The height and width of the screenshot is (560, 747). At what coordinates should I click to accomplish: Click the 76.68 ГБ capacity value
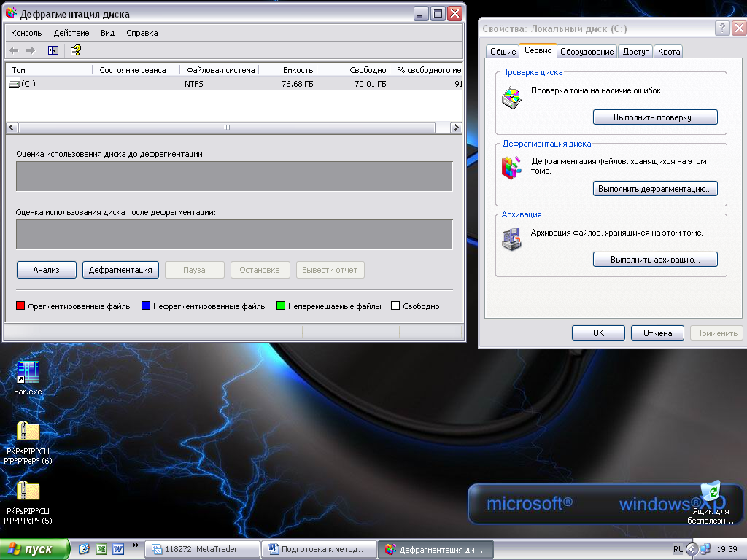click(x=298, y=84)
